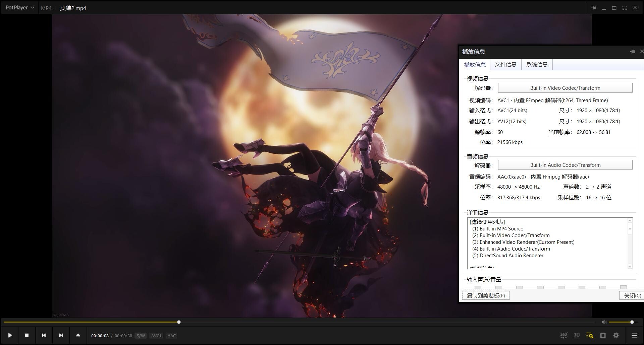Click the S/W decoder status indicator
Viewport: 644px width, 345px height.
point(141,336)
